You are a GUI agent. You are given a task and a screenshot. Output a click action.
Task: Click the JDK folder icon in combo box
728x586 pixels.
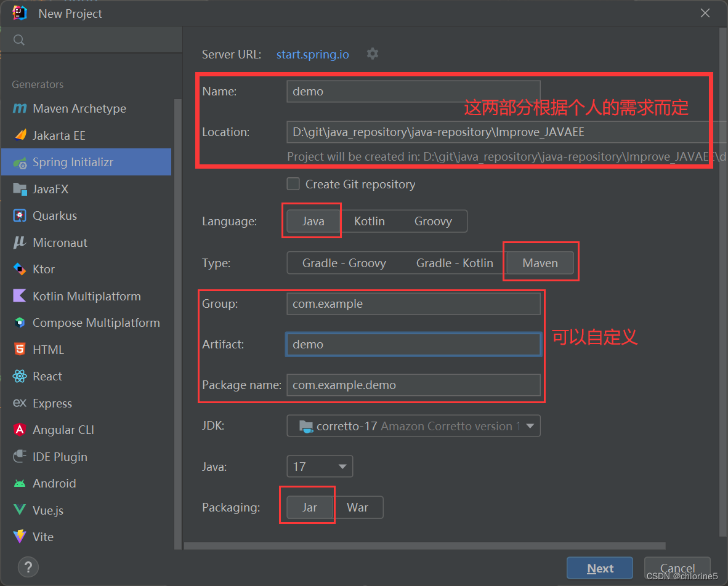click(305, 426)
